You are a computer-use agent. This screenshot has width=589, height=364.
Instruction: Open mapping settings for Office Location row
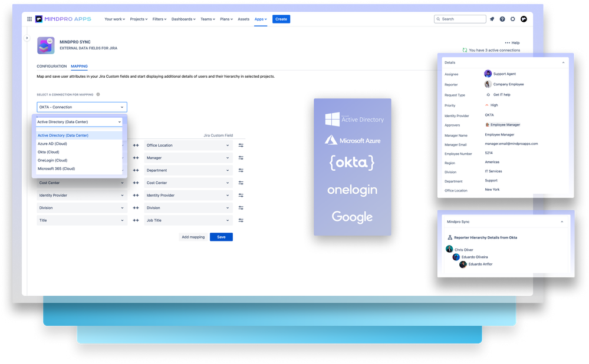[241, 145]
